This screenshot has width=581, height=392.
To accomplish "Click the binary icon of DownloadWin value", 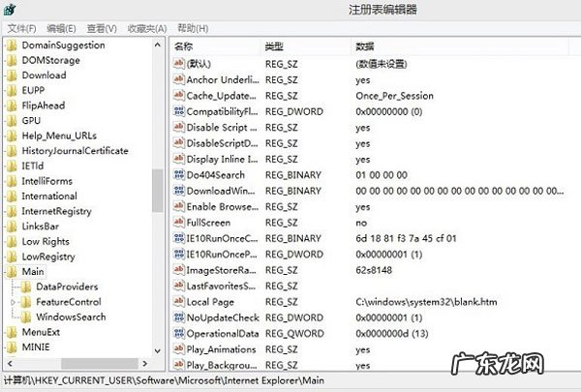I will pos(179,191).
